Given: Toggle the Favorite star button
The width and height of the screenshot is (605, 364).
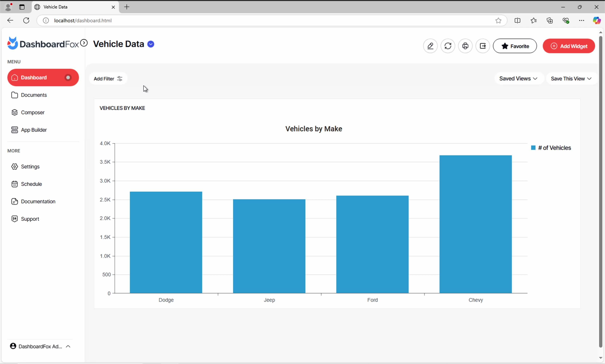Looking at the screenshot, I should (515, 46).
